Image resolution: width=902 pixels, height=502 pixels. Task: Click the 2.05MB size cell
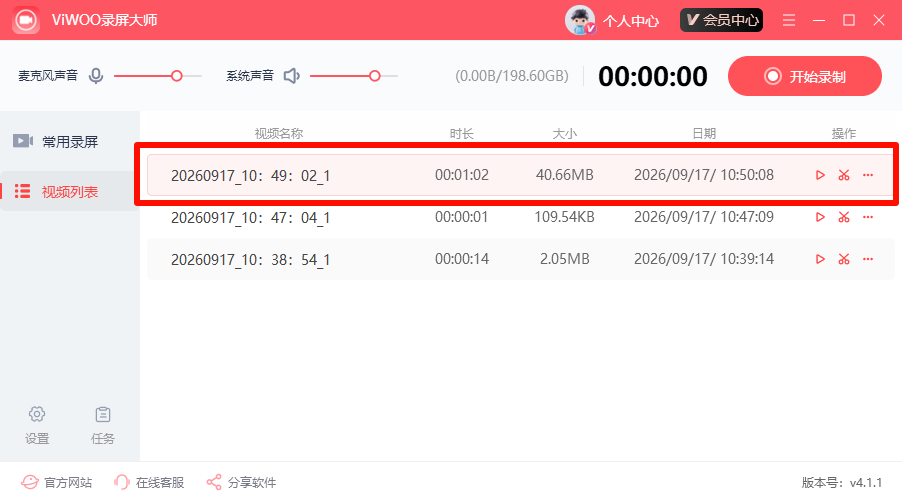pyautogui.click(x=564, y=259)
